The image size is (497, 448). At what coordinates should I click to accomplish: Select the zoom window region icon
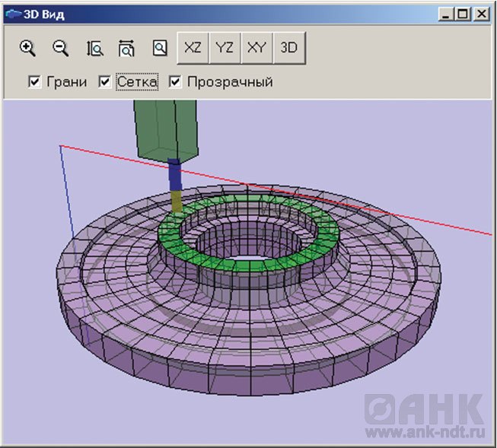[160, 48]
